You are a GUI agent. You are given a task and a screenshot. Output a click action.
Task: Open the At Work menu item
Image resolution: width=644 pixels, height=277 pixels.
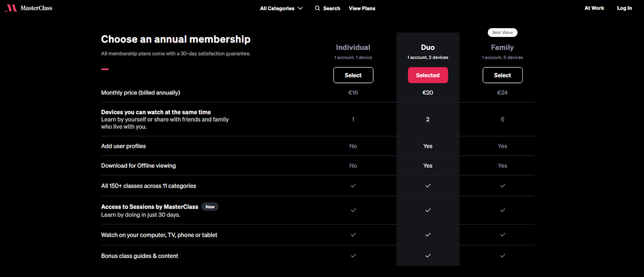click(594, 8)
